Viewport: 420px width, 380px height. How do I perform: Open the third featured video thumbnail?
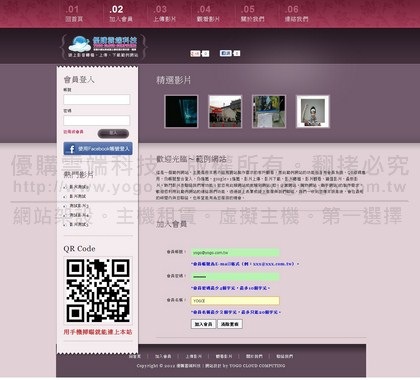[269, 111]
